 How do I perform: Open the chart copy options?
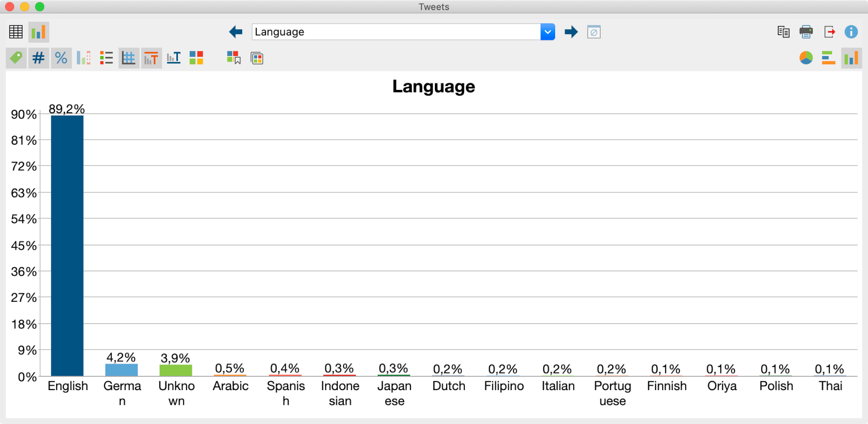(x=256, y=58)
